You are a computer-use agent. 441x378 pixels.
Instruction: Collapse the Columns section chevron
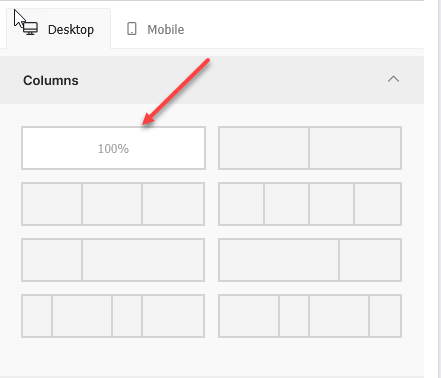click(393, 79)
